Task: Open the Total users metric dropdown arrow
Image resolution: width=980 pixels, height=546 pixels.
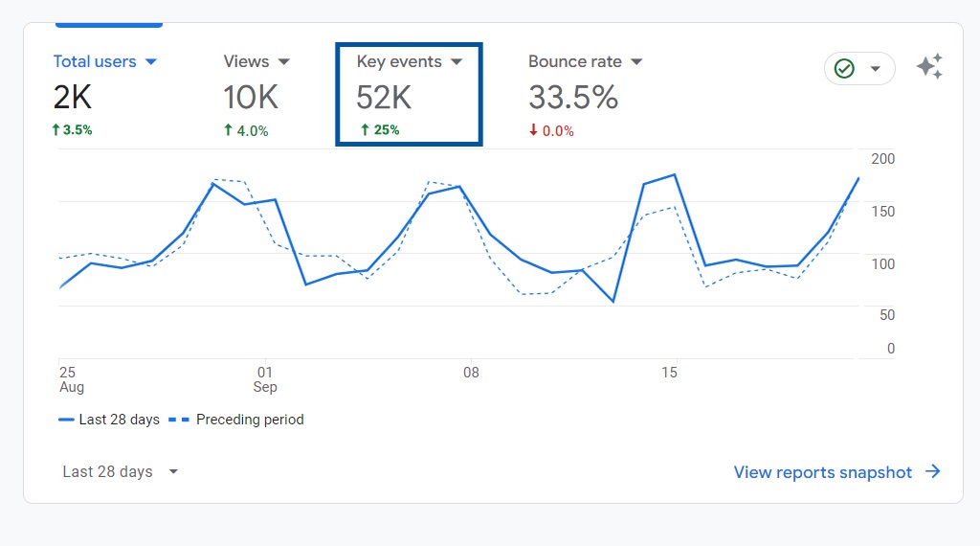Action: point(150,61)
